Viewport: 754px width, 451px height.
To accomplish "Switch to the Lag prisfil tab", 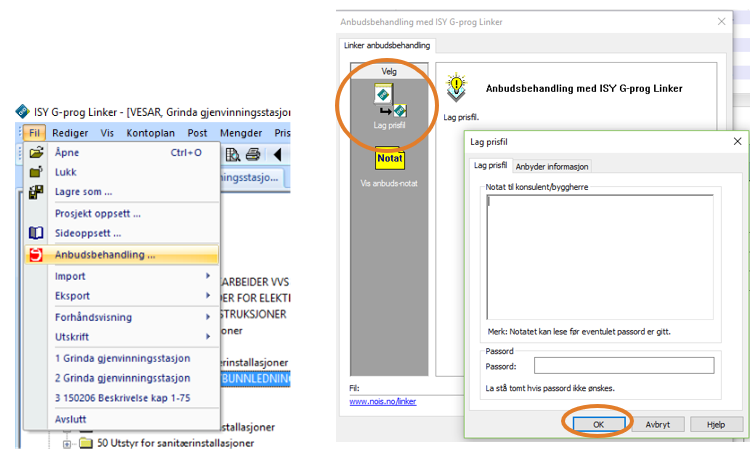I will pyautogui.click(x=490, y=165).
